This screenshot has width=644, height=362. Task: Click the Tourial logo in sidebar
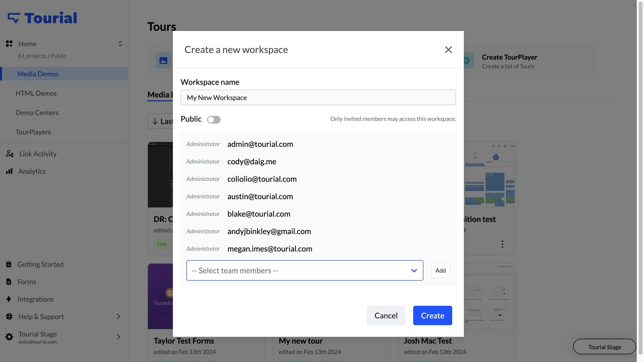coord(42,18)
